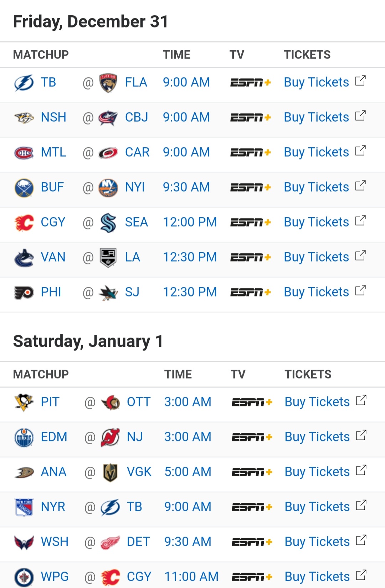Click the Vegas Golden Knights logo
The height and width of the screenshot is (588, 385).
(x=110, y=472)
